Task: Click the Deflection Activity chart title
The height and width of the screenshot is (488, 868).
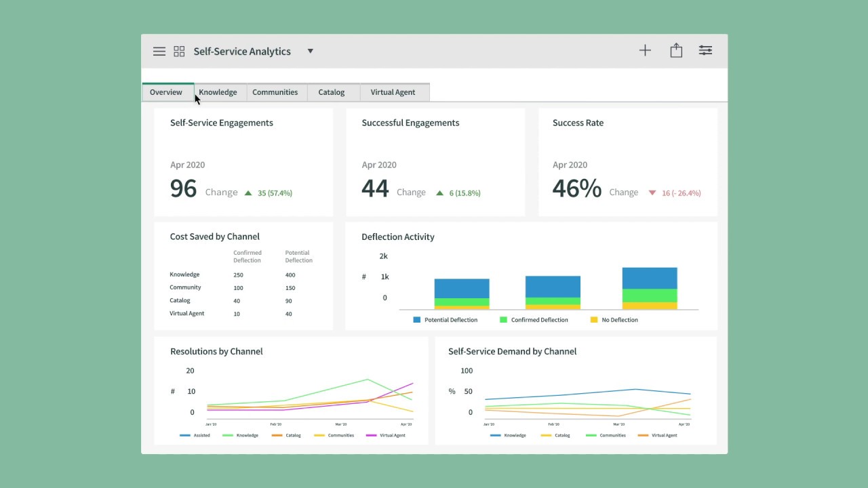Action: point(398,237)
